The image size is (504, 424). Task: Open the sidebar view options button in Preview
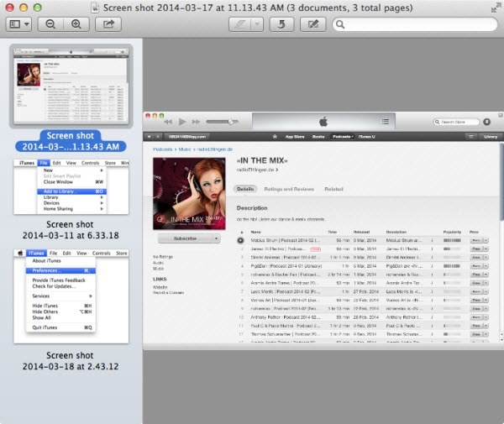(18, 24)
